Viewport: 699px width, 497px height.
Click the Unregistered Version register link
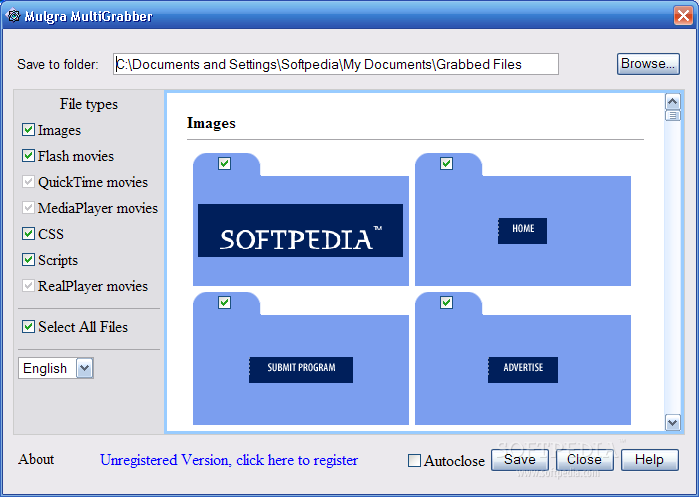[x=229, y=460]
